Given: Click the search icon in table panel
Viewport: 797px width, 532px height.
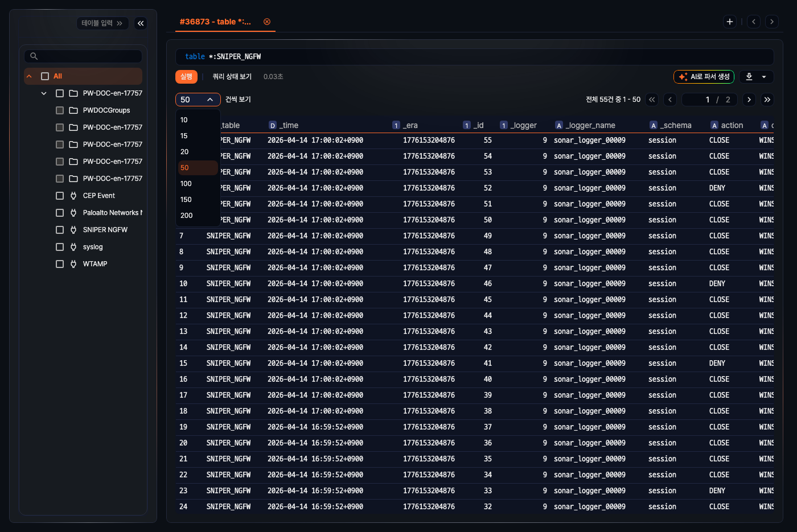Looking at the screenshot, I should pyautogui.click(x=34, y=56).
